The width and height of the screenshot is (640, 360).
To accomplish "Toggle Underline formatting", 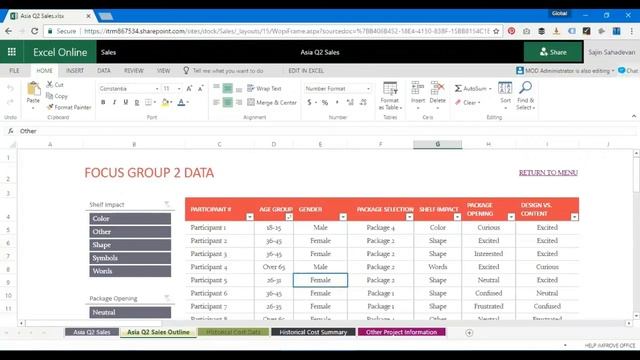I will pyautogui.click(x=126, y=102).
